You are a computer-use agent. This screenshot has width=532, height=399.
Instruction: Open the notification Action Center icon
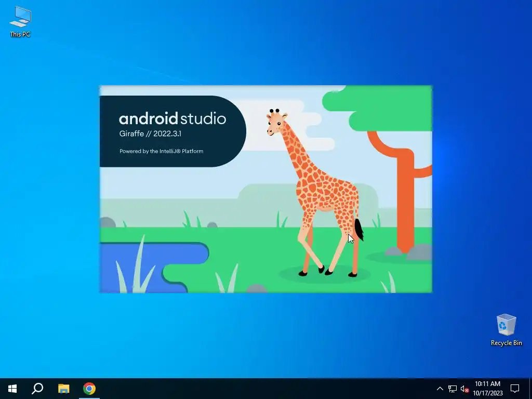(x=515, y=389)
